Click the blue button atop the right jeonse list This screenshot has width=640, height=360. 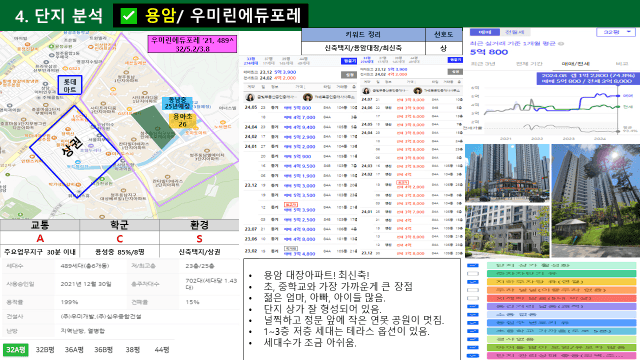(455, 60)
